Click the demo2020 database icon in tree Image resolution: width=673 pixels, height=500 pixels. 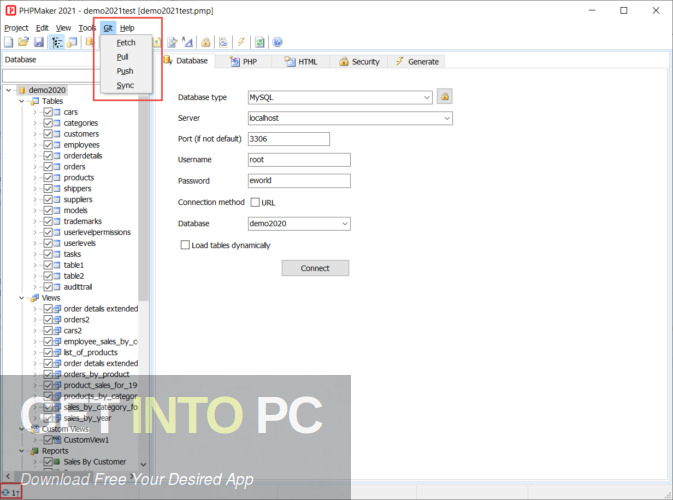22,90
